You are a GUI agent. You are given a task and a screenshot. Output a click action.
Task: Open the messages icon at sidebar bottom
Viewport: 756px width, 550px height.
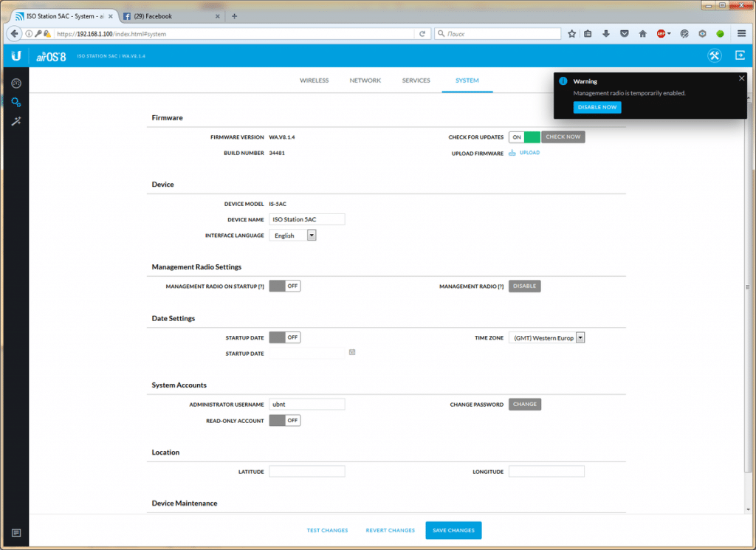(16, 533)
